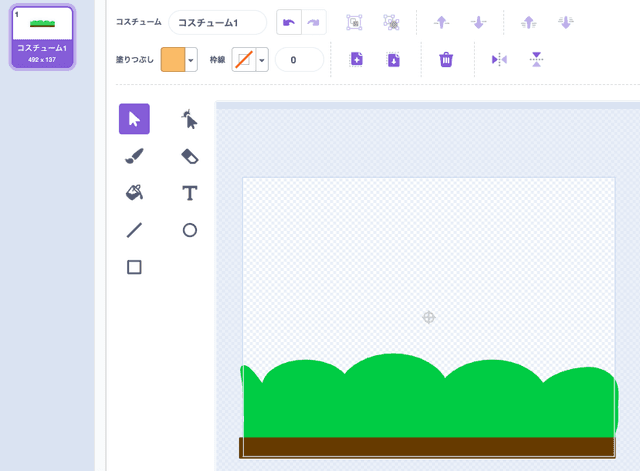Viewport: 640px width, 471px height.
Task: Click the outline width field showing 0
Action: pyautogui.click(x=299, y=60)
